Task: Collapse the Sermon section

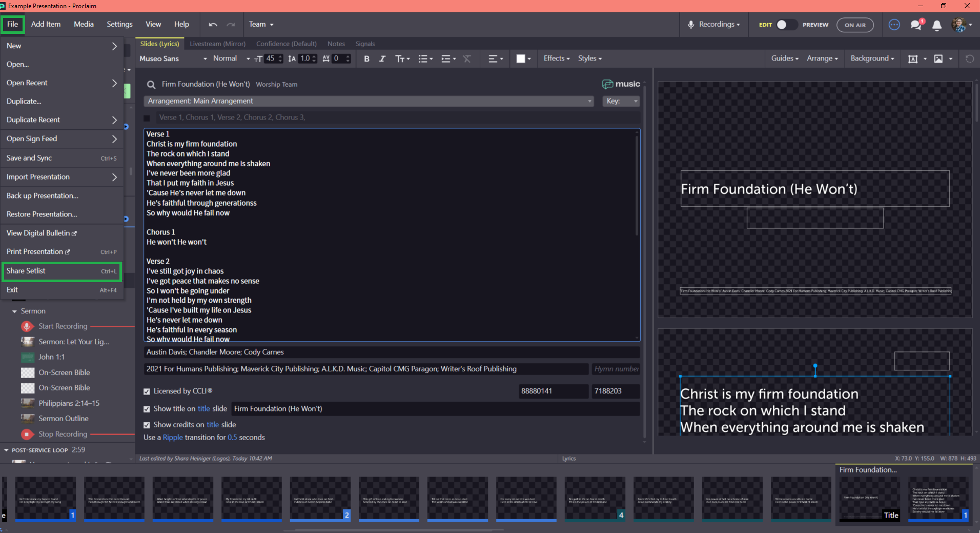Action: (14, 311)
